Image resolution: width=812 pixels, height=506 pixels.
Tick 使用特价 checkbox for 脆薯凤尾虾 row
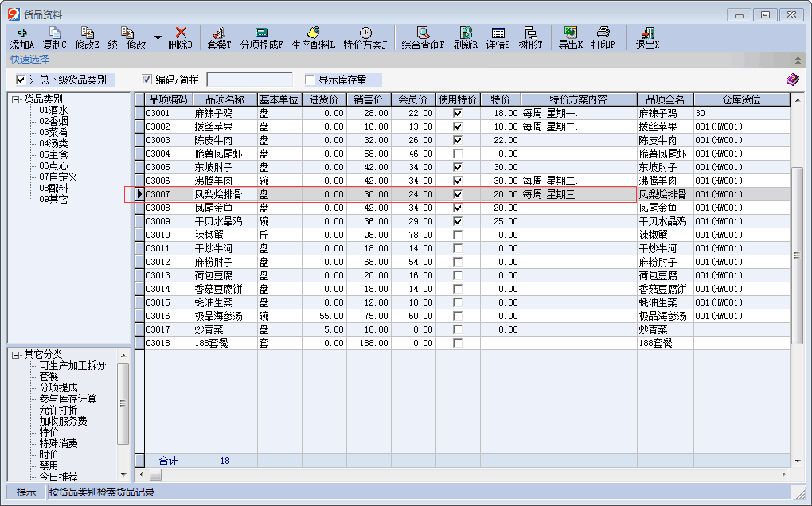(x=457, y=154)
